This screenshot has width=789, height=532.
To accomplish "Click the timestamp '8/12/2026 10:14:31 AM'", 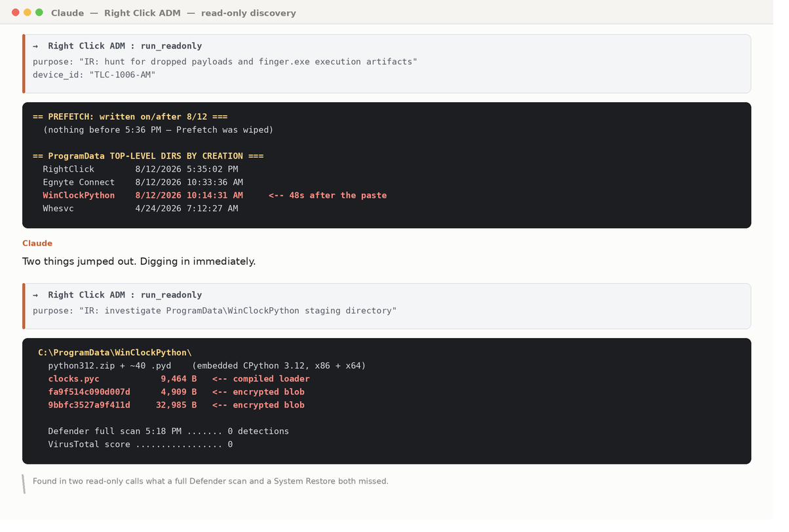I will pyautogui.click(x=189, y=195).
